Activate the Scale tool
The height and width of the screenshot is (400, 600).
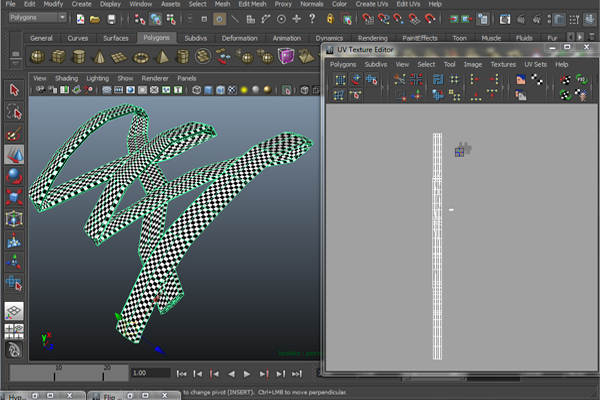tap(14, 198)
